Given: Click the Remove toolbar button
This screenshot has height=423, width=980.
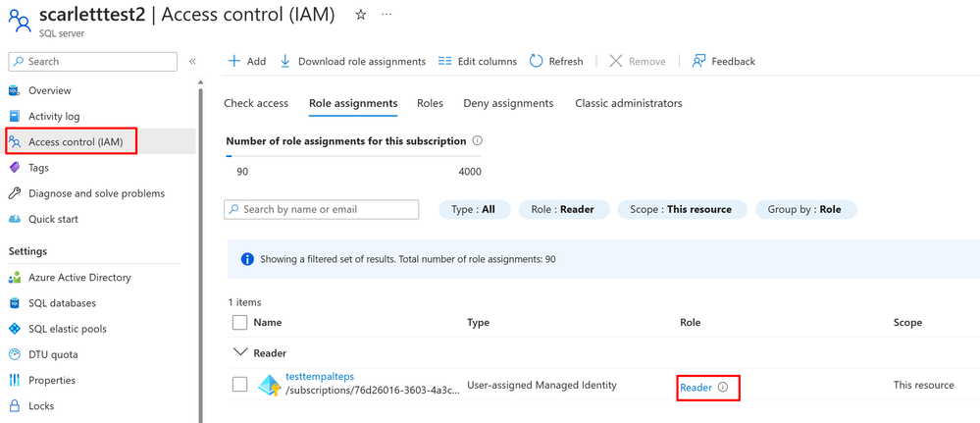Looking at the screenshot, I should click(637, 61).
